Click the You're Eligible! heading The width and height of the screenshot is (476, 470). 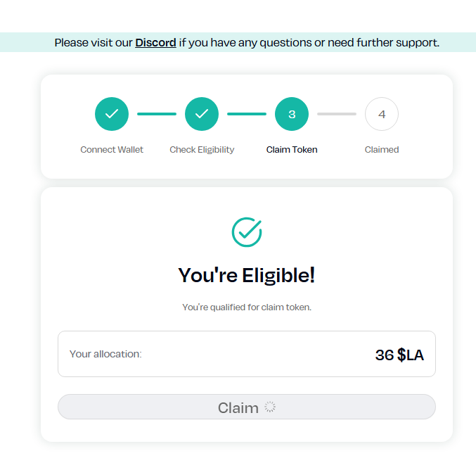(247, 275)
